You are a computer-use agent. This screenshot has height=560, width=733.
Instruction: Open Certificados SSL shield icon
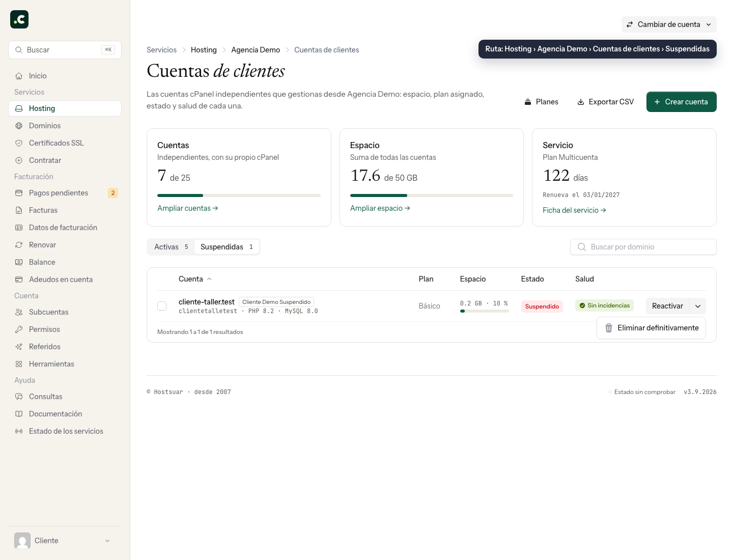tap(19, 143)
